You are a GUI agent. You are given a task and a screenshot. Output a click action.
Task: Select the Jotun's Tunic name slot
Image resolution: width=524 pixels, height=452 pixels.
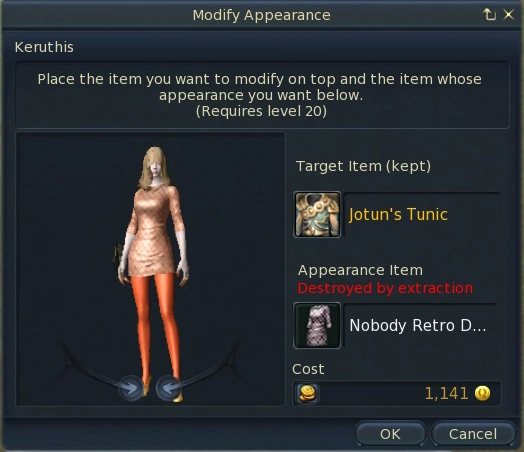(422, 214)
